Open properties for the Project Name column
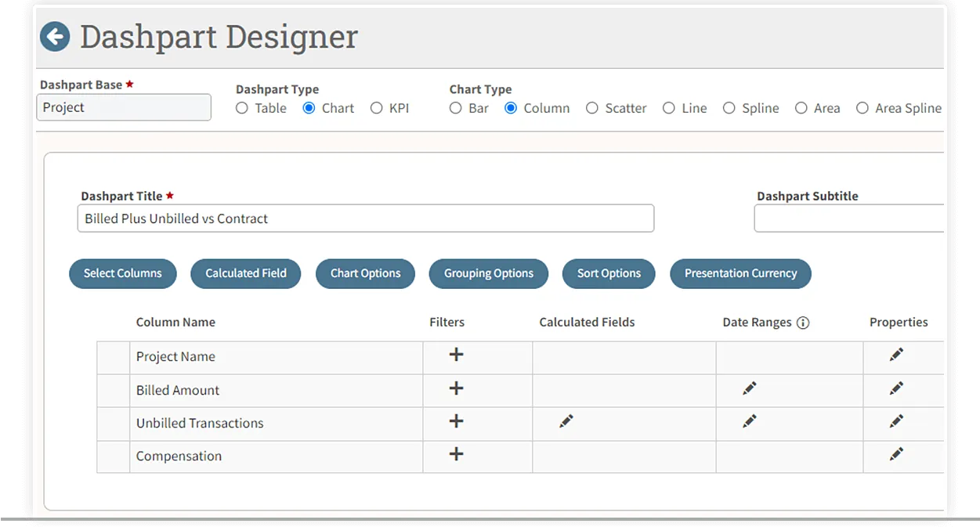 [x=897, y=355]
